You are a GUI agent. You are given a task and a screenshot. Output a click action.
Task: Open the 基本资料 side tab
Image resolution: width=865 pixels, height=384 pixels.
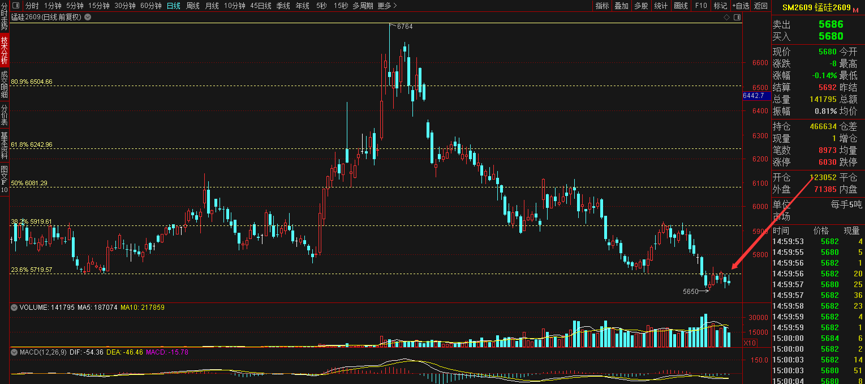click(4, 145)
